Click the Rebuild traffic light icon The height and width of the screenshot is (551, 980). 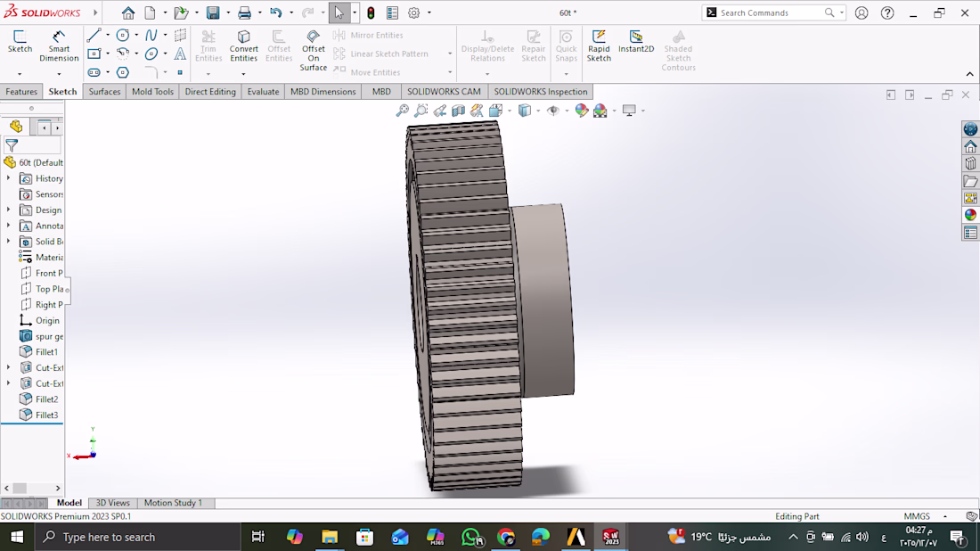coord(371,12)
